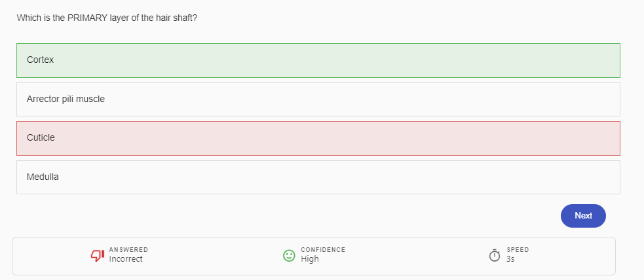
Task: Select the Cuticle answer option
Action: click(318, 138)
